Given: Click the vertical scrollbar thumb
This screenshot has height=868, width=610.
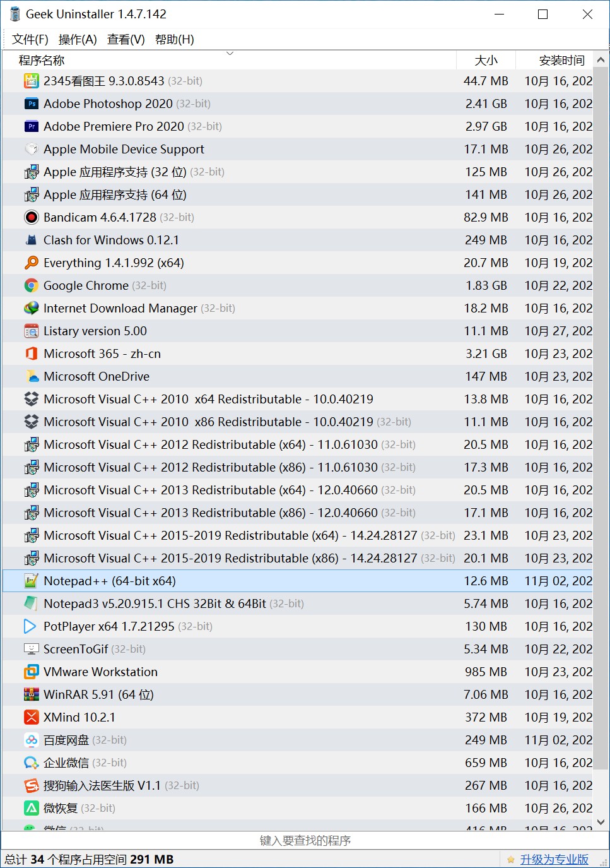Looking at the screenshot, I should point(601,419).
